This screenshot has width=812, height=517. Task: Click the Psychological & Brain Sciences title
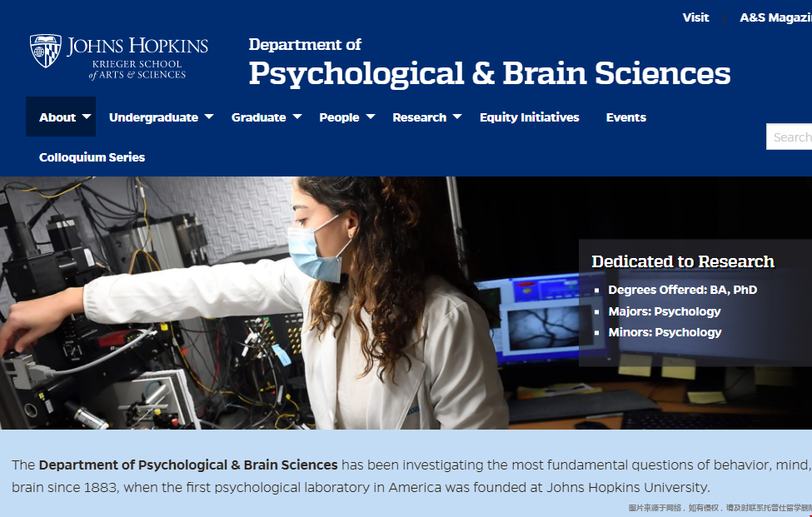[x=490, y=73]
